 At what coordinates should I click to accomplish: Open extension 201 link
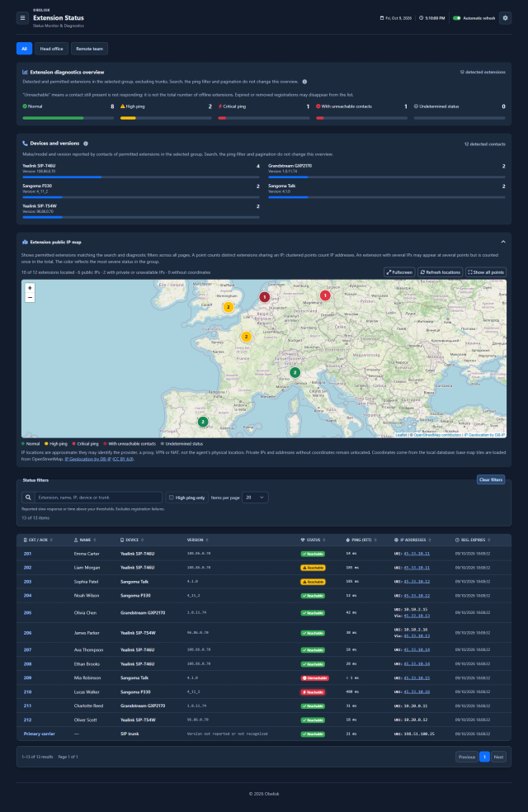tap(27, 554)
